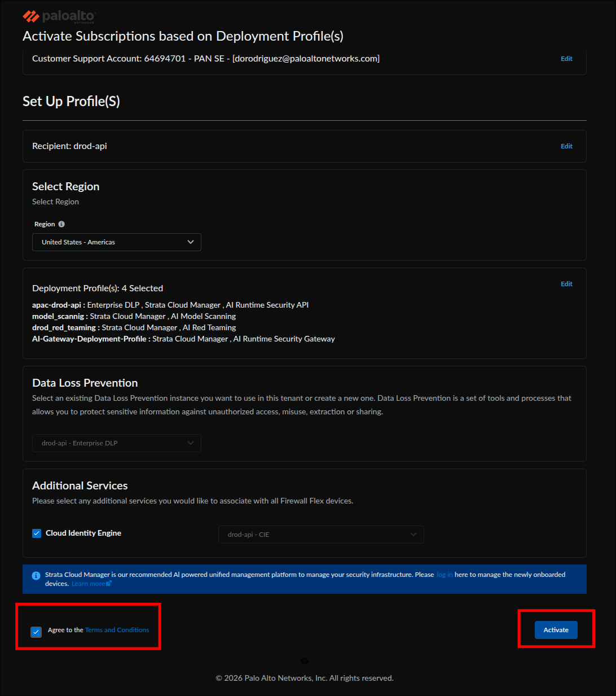The image size is (616, 696).
Task: Click the drod_red_teaming profile name
Action: pos(64,327)
